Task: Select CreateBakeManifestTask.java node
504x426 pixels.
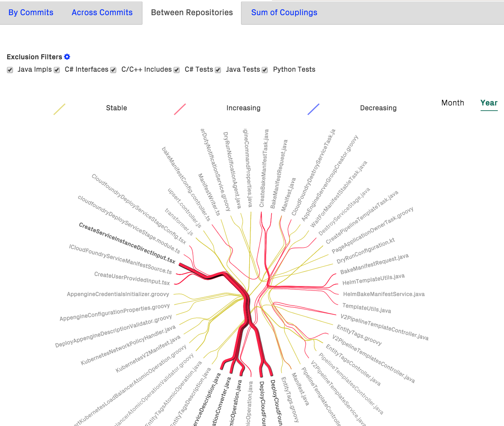Action: click(264, 168)
